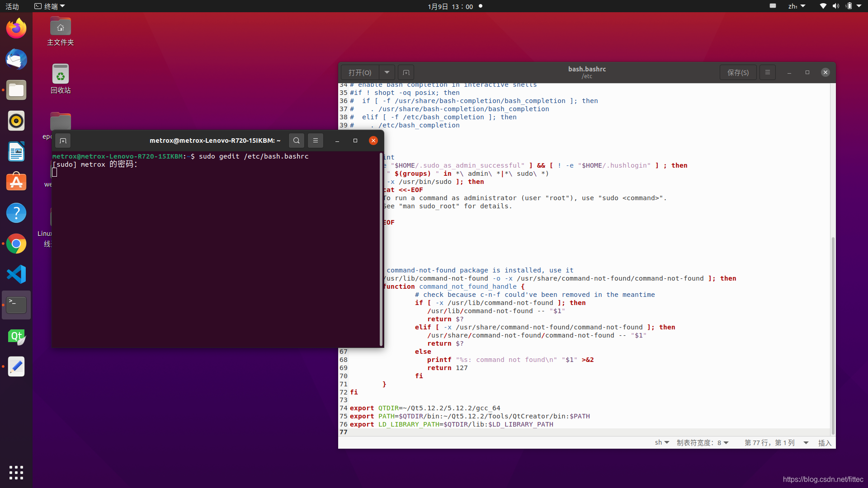Launch Google Chrome from the dock

click(x=16, y=244)
